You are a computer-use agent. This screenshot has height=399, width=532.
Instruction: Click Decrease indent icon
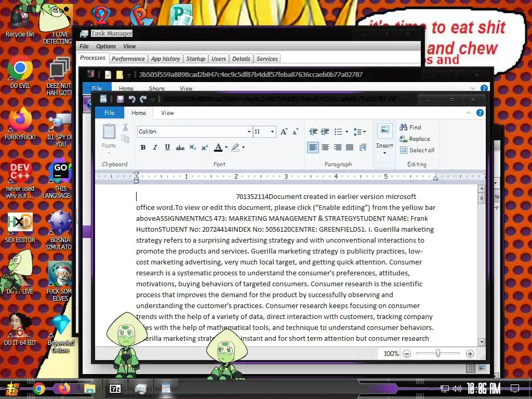[x=313, y=131]
